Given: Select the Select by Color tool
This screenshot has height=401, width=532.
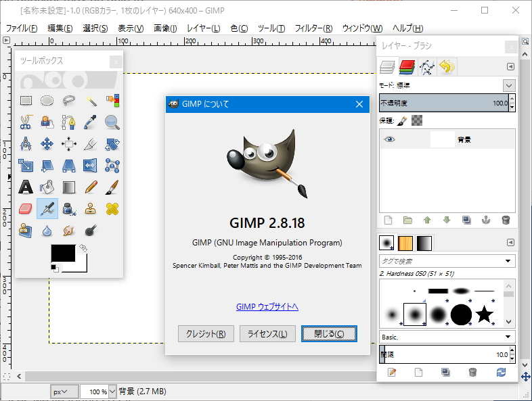Looking at the screenshot, I should point(112,101).
